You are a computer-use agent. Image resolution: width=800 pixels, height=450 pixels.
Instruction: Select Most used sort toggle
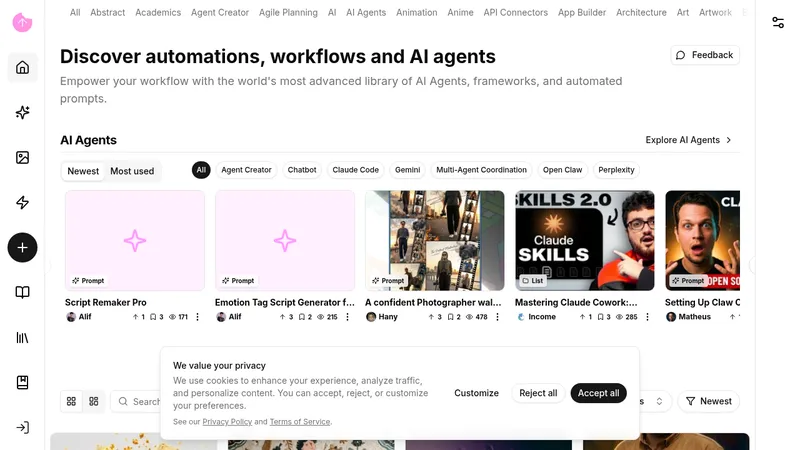132,171
